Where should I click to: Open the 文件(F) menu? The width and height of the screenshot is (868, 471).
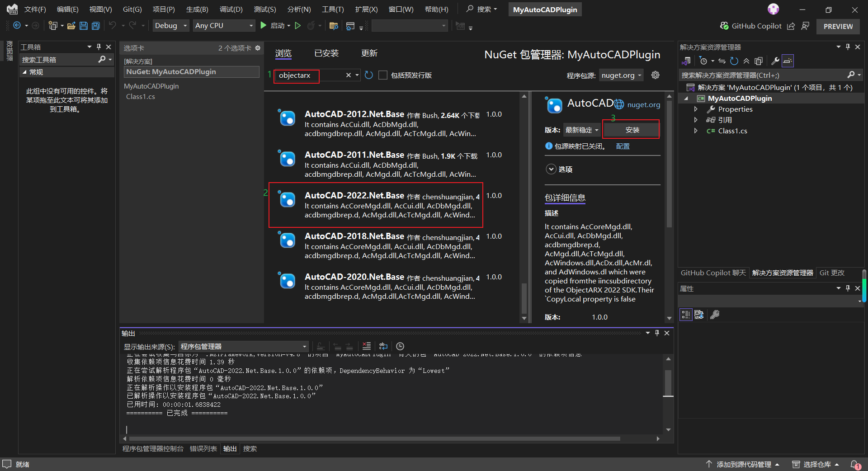(x=35, y=9)
